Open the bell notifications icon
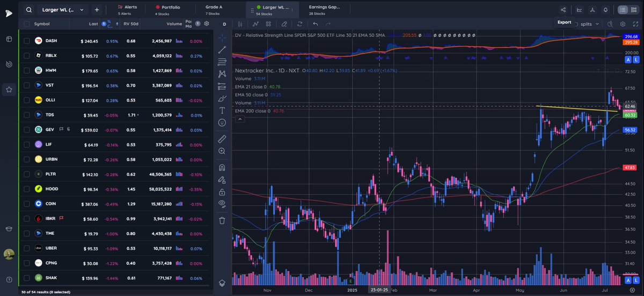644x296 pixels. [605, 10]
